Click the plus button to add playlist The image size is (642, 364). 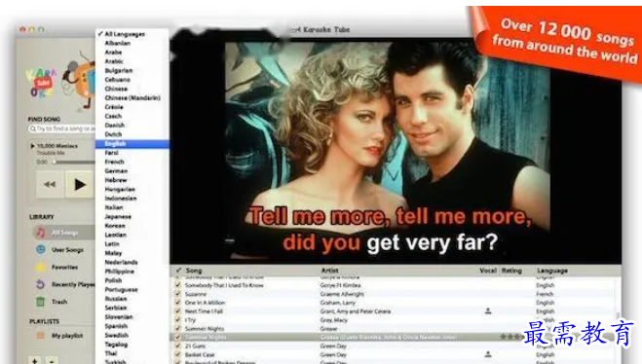pos(35,361)
